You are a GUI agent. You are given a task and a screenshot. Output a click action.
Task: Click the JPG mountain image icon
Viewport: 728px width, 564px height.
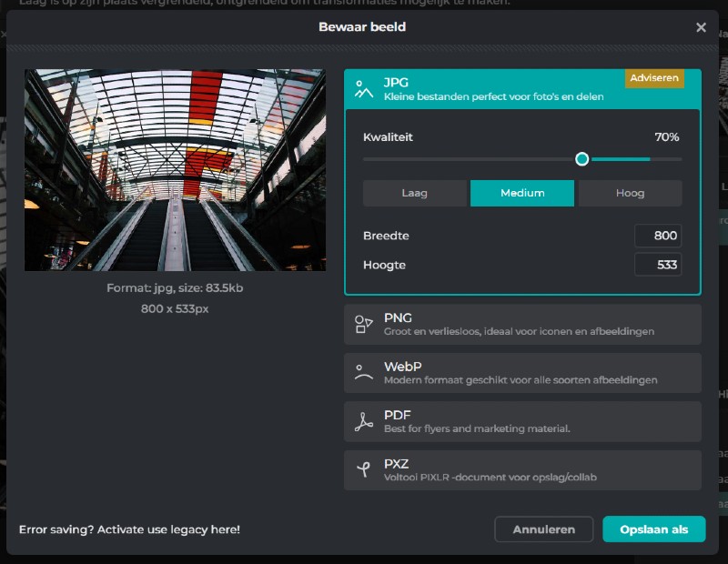click(364, 89)
